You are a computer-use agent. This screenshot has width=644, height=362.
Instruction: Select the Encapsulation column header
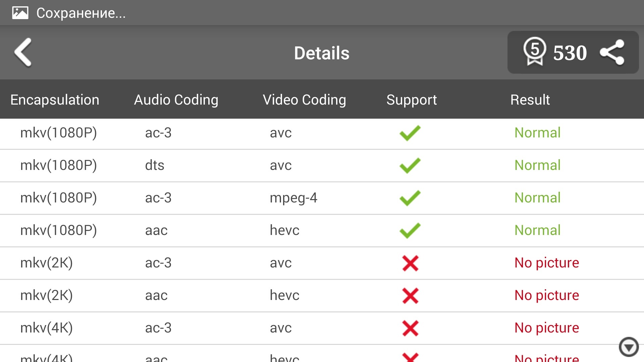coord(55,100)
